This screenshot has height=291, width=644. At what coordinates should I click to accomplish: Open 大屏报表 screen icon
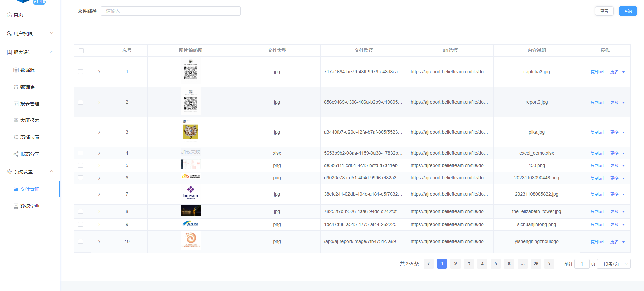16,120
